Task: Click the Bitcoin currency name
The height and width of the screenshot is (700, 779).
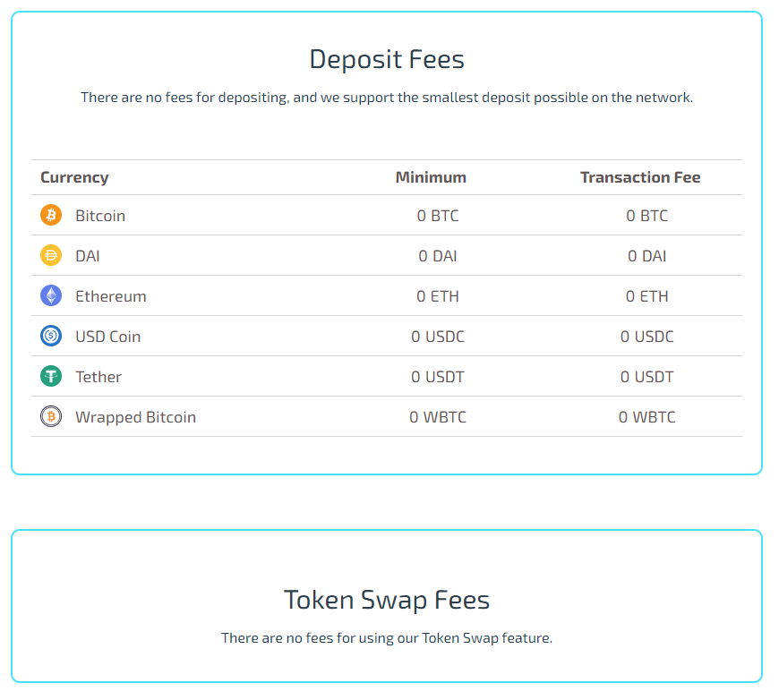Action: pos(100,216)
